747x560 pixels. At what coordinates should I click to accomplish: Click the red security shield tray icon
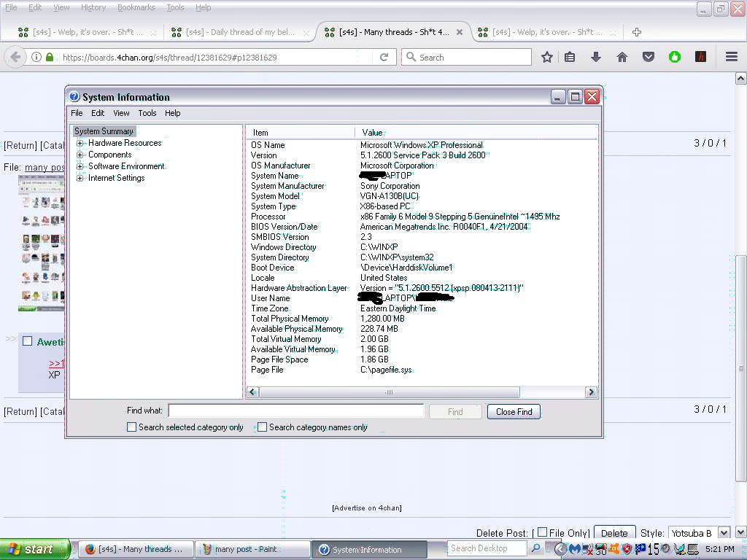point(627,549)
